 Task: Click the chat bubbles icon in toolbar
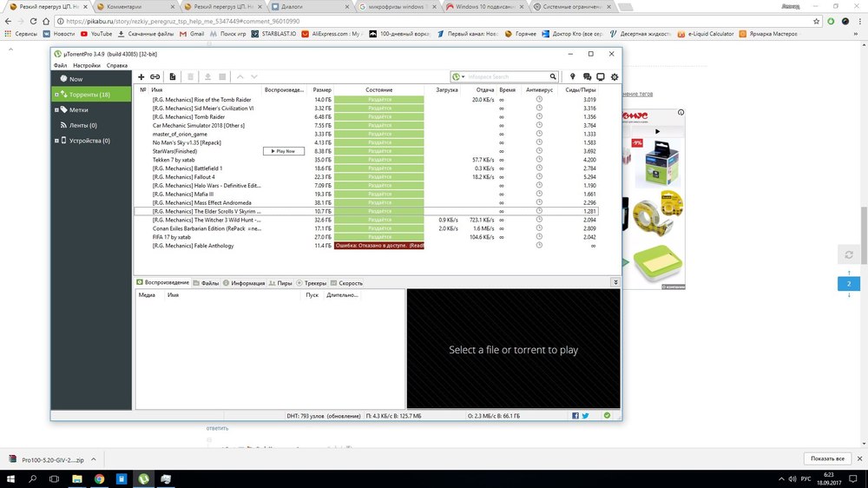point(587,77)
